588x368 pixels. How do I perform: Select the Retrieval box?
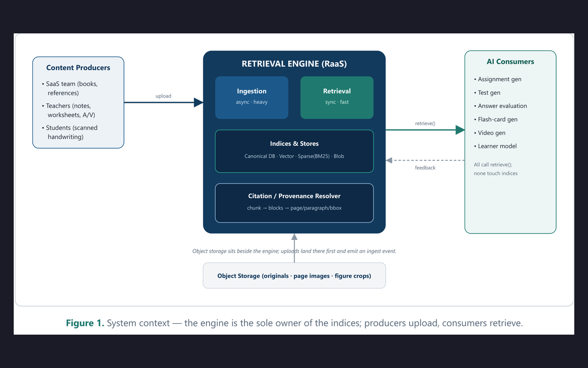pyautogui.click(x=337, y=98)
